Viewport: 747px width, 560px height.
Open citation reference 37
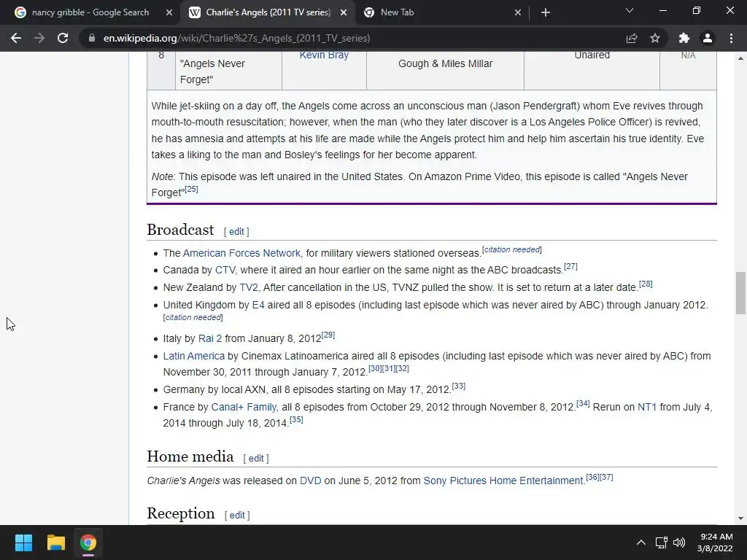606,477
